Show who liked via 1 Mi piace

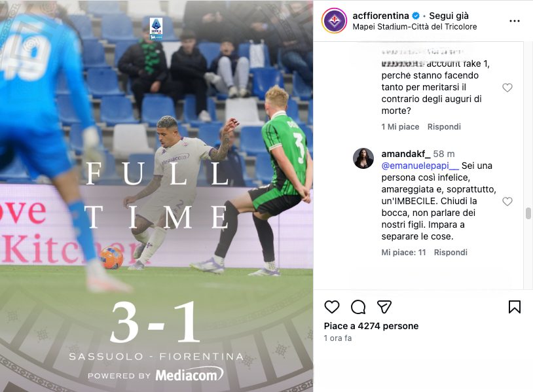pos(400,127)
